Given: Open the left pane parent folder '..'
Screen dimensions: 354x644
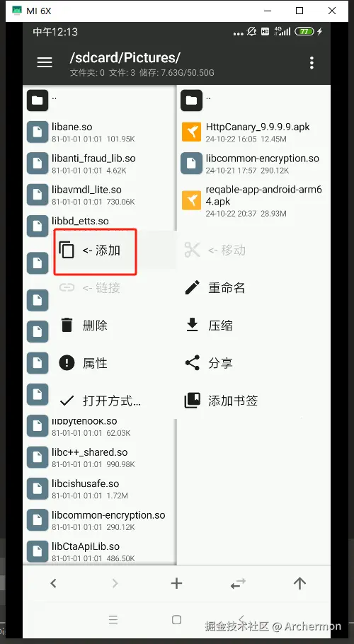Looking at the screenshot, I should tap(99, 100).
